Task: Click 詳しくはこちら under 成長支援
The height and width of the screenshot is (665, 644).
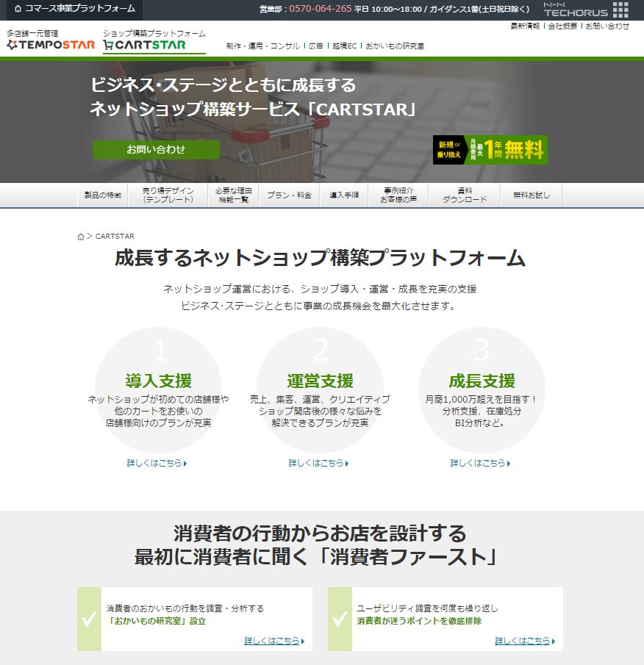Action: click(480, 463)
